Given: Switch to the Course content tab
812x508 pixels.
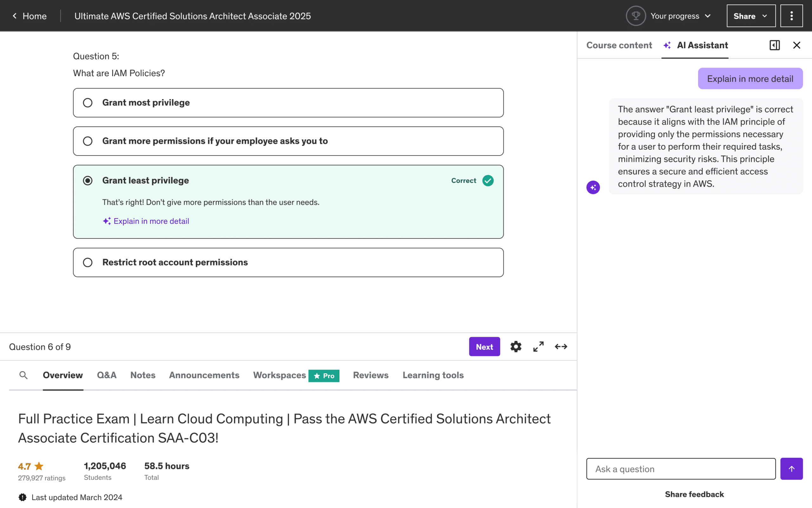Looking at the screenshot, I should [x=619, y=45].
